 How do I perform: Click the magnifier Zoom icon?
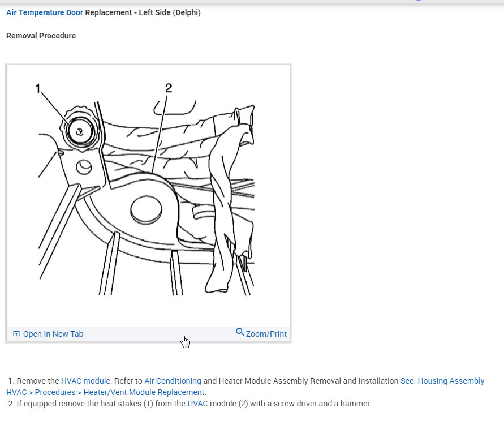tap(240, 332)
